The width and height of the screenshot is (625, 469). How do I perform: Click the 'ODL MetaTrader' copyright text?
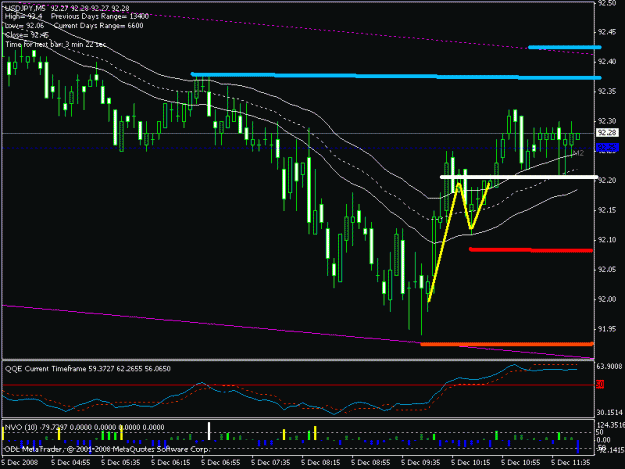(106, 449)
